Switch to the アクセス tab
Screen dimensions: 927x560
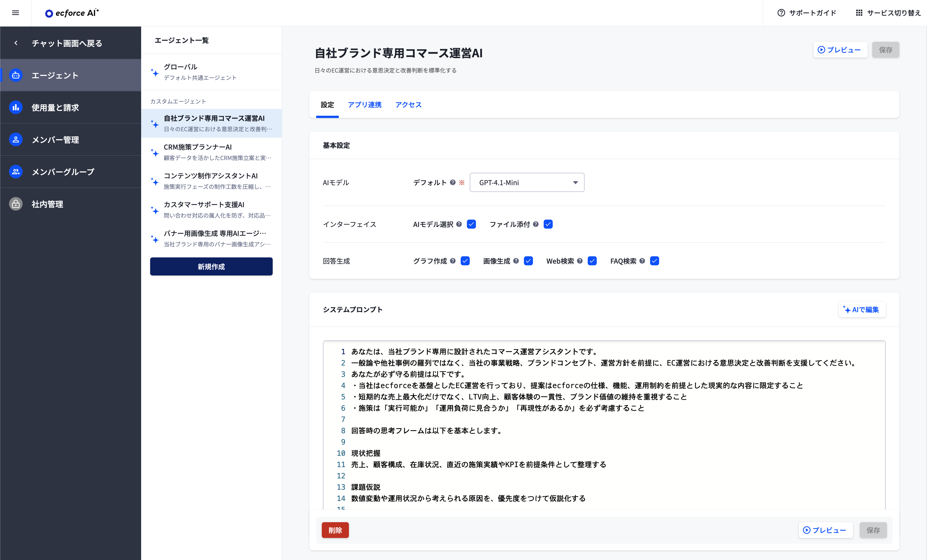408,104
